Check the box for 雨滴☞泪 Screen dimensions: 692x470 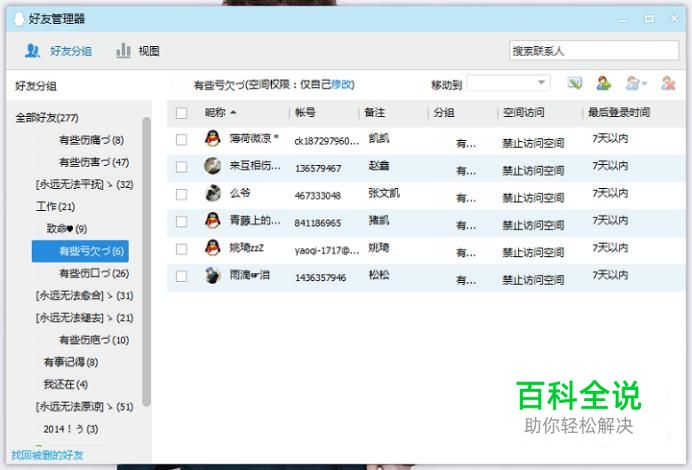181,276
